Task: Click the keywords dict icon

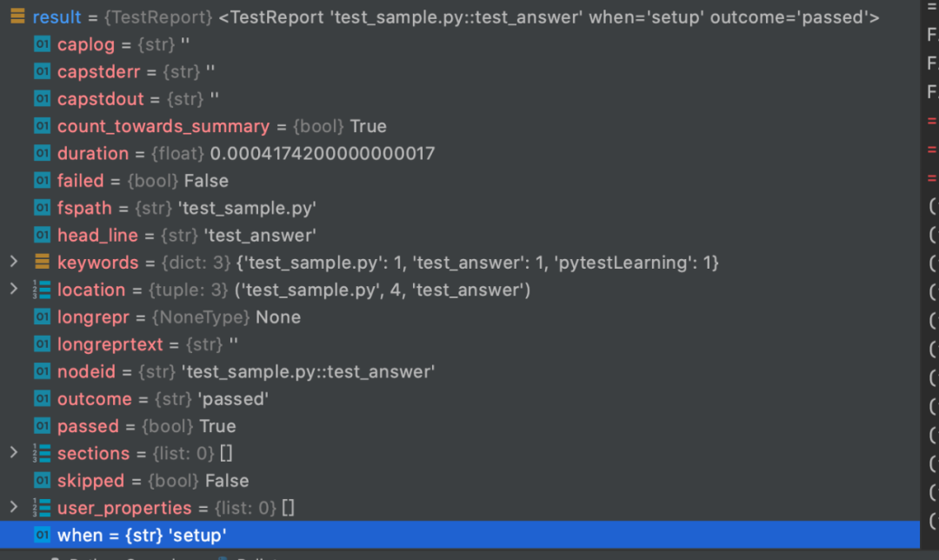Action: [x=42, y=262]
